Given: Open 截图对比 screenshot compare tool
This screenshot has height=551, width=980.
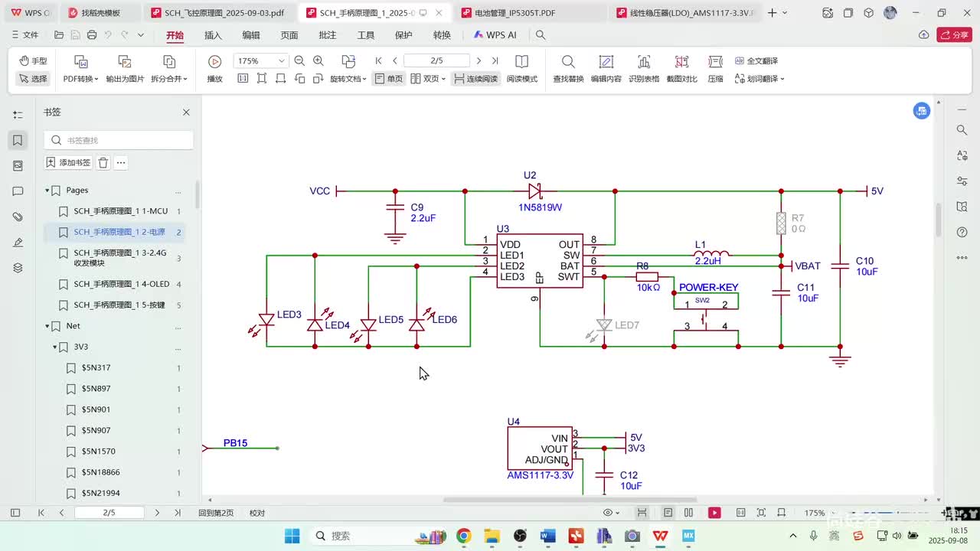Looking at the screenshot, I should (681, 67).
